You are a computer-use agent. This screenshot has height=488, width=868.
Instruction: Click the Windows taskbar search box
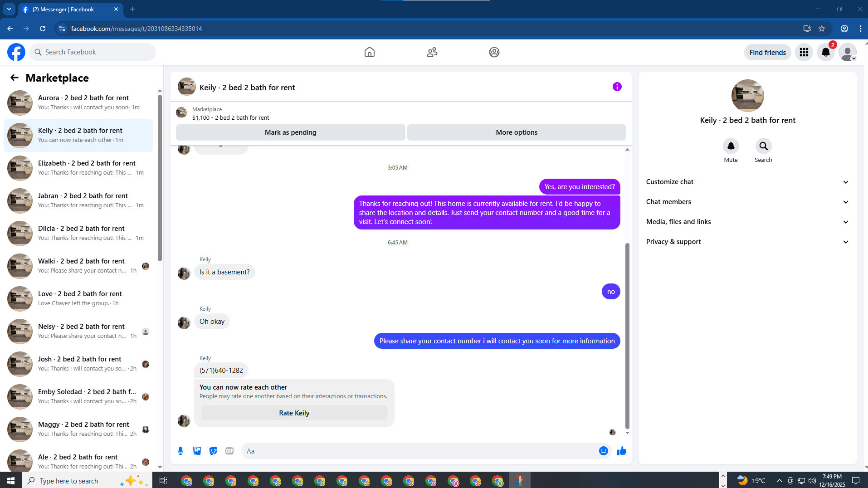tap(87, 480)
